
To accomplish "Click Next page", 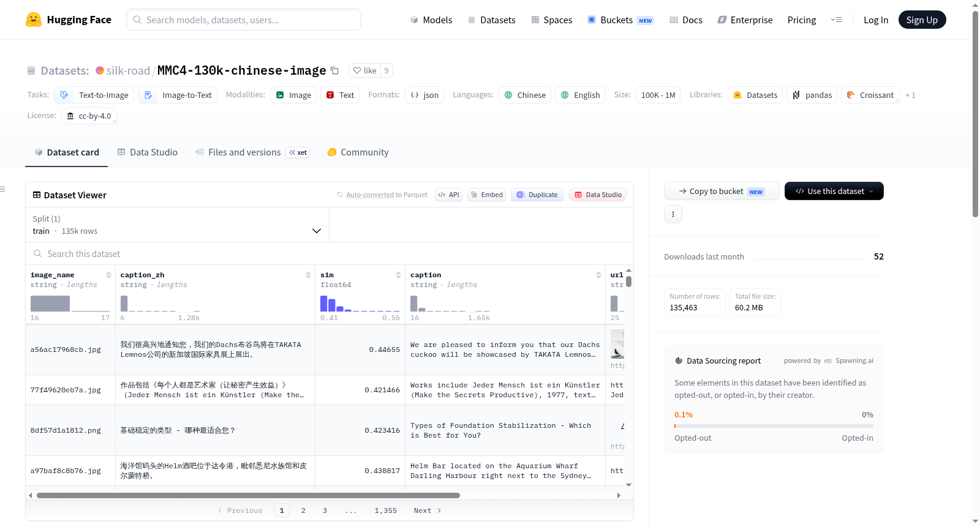I will click(427, 510).
